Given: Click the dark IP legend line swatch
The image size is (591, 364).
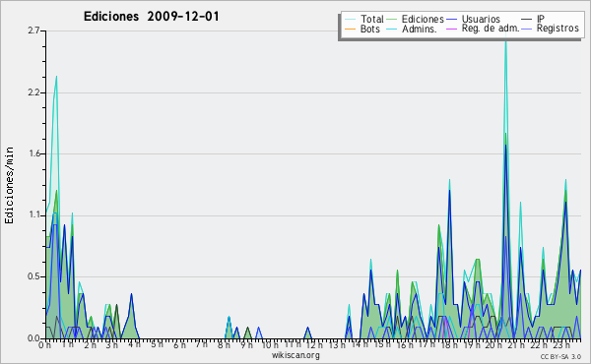Looking at the screenshot, I should (527, 20).
